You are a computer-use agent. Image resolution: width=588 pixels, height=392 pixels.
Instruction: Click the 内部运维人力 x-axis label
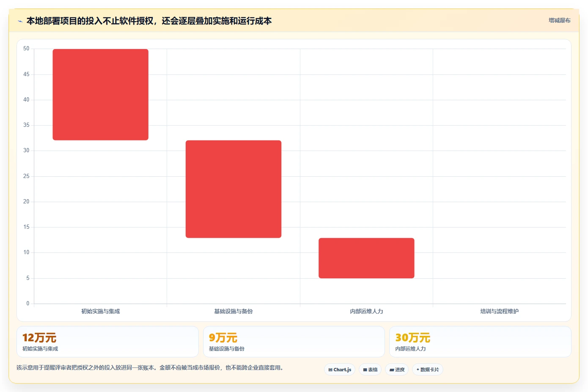366,311
